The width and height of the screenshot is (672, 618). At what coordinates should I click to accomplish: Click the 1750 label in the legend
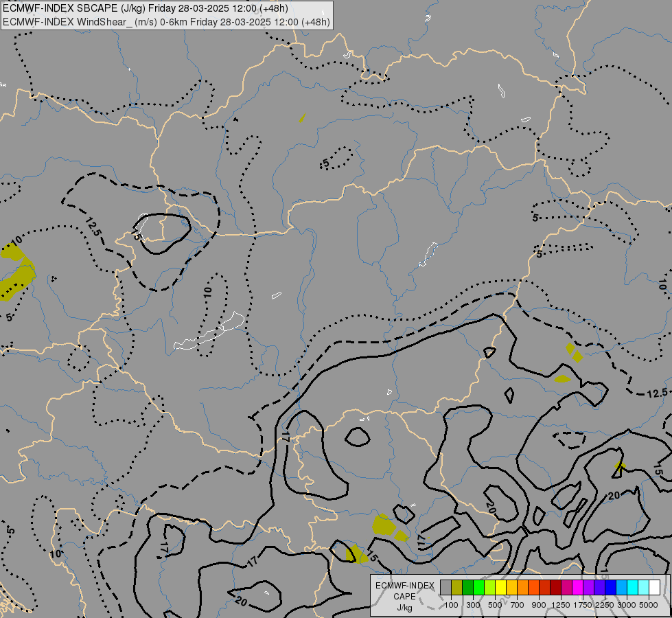click(583, 605)
